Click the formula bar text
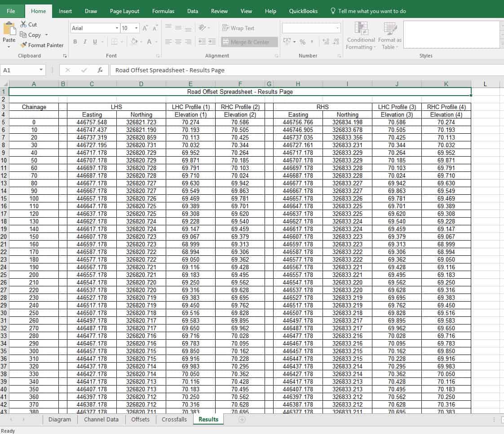 [170, 70]
